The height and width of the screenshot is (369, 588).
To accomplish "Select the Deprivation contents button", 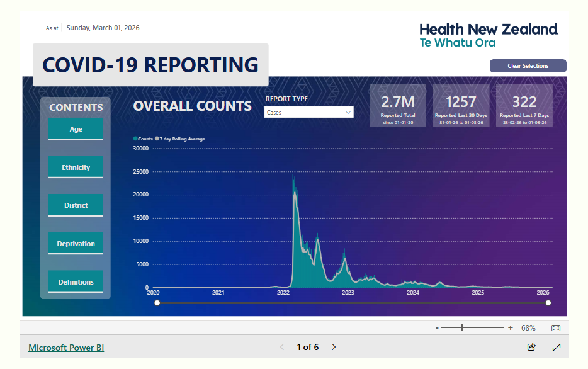I will 76,244.
